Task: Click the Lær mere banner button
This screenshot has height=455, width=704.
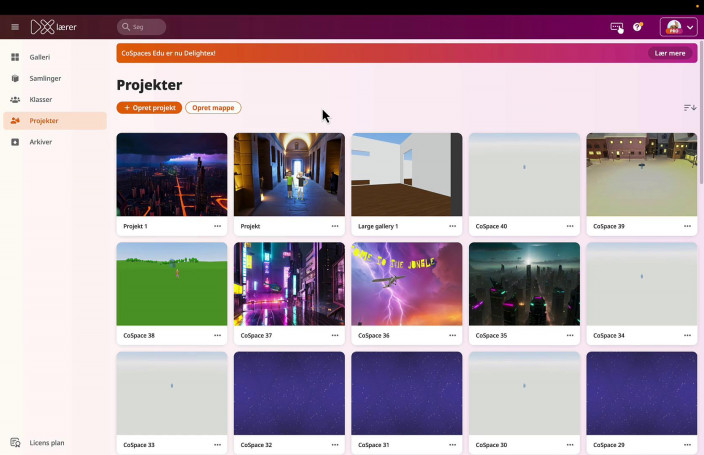Action: click(670, 53)
